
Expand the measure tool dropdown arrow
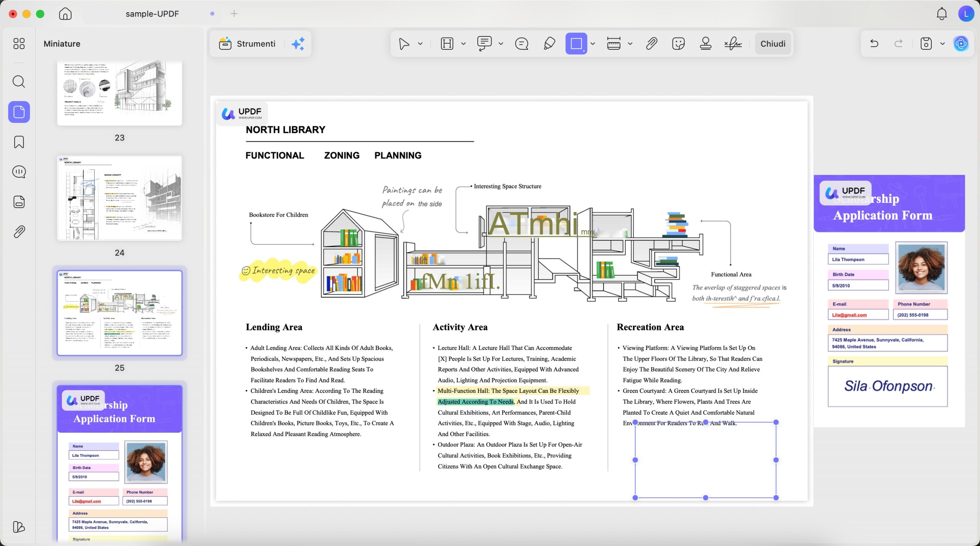click(630, 44)
